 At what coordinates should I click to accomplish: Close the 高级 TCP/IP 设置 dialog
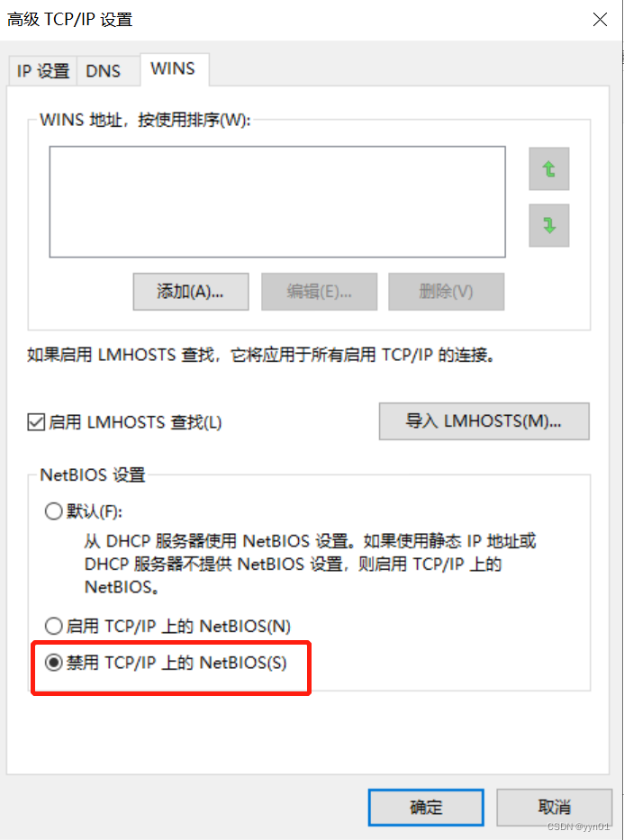click(600, 20)
